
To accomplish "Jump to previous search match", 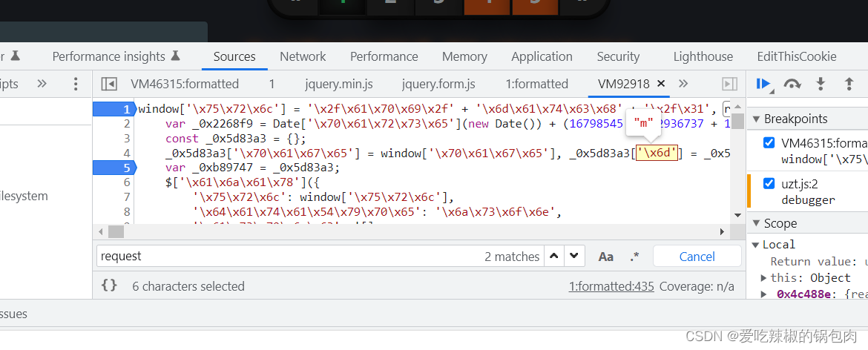I will pos(553,257).
